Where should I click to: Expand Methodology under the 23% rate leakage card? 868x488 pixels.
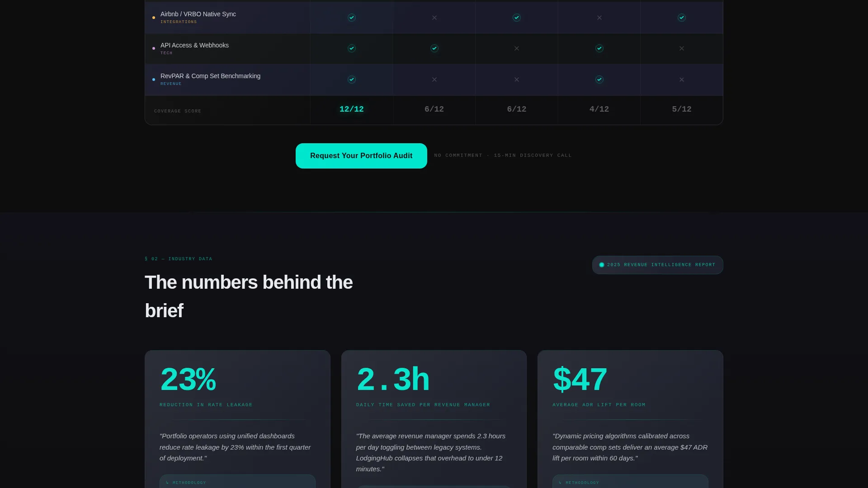[237, 482]
